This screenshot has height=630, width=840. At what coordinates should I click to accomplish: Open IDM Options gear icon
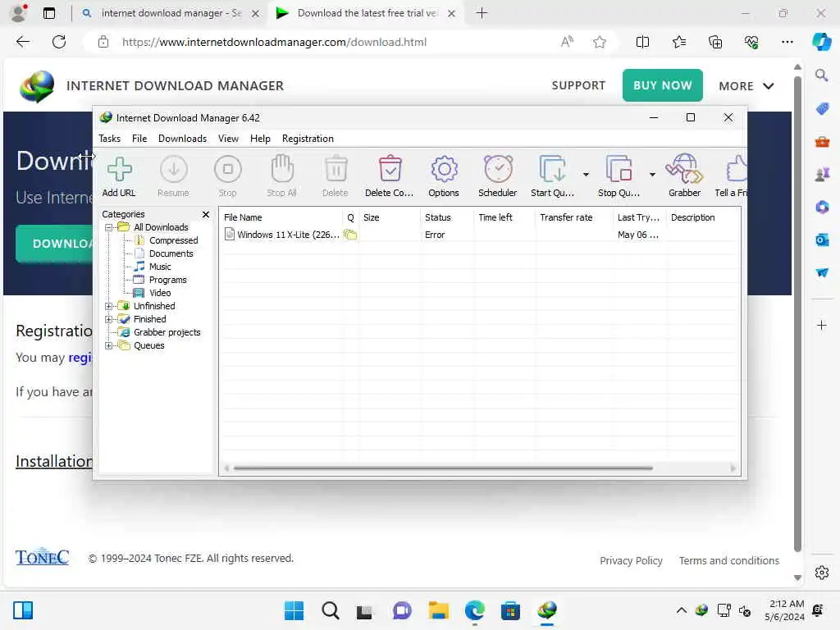(444, 169)
